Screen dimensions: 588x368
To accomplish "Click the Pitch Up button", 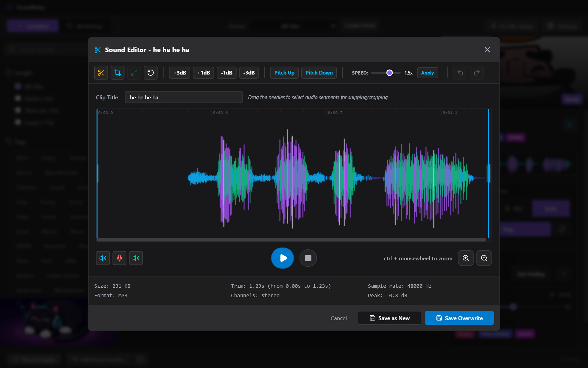I will (x=284, y=73).
